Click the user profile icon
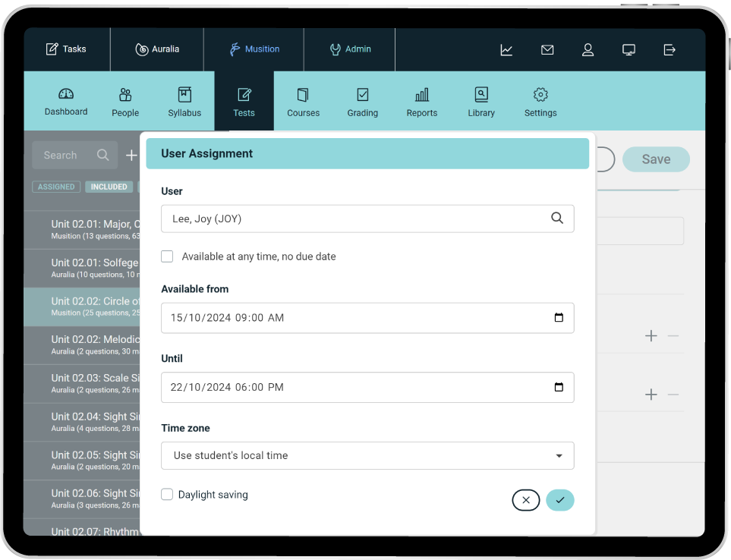The width and height of the screenshot is (731, 560). tap(588, 50)
